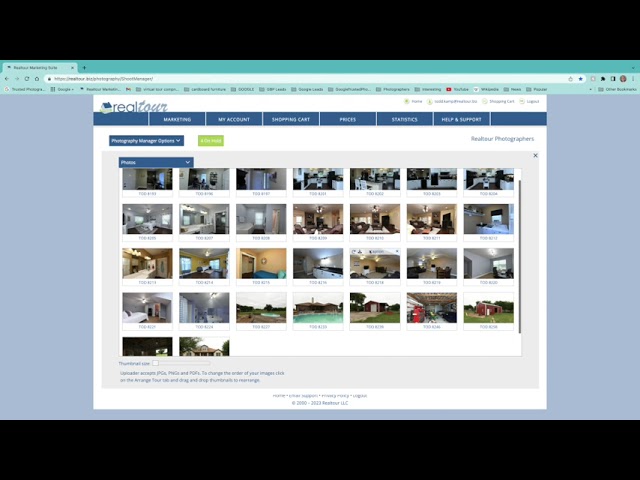Open the MY ACCOUNT menu
The width and height of the screenshot is (640, 480).
point(234,119)
